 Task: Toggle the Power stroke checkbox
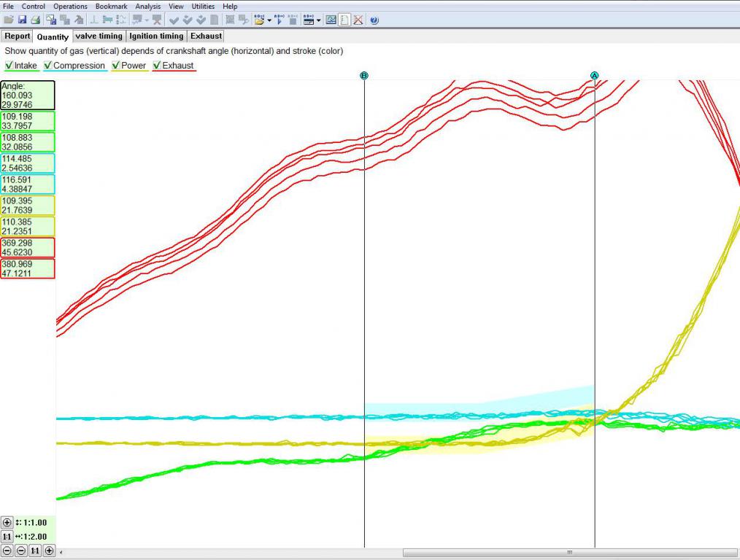115,66
